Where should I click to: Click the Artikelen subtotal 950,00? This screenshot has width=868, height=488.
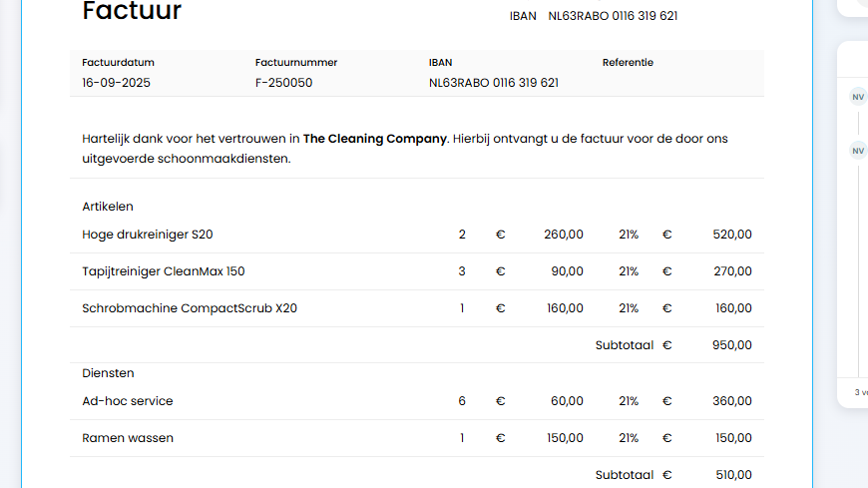[732, 345]
